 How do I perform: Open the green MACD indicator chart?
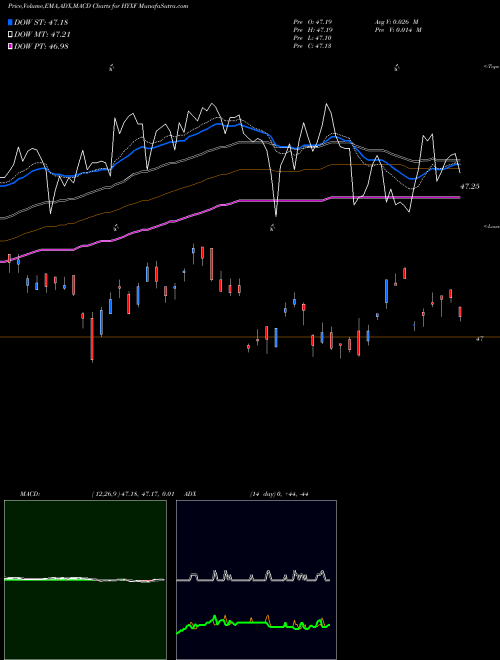[x=85, y=580]
